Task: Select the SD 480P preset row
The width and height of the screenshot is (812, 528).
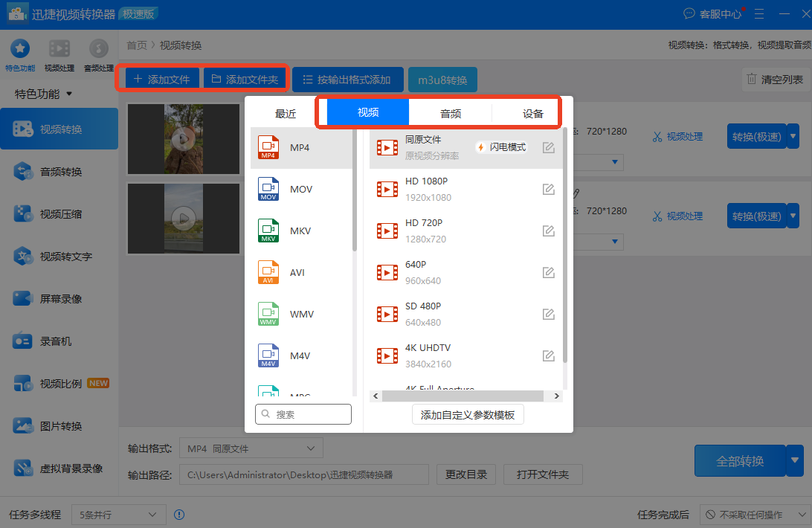Action: pos(465,314)
